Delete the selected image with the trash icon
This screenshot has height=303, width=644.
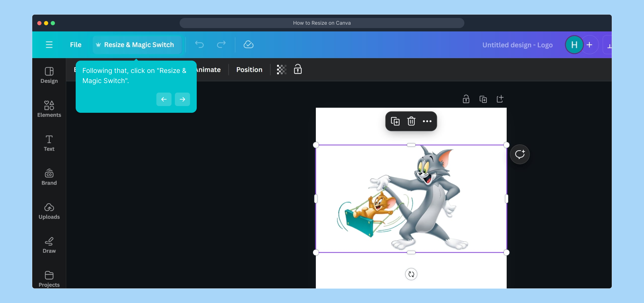(x=411, y=121)
